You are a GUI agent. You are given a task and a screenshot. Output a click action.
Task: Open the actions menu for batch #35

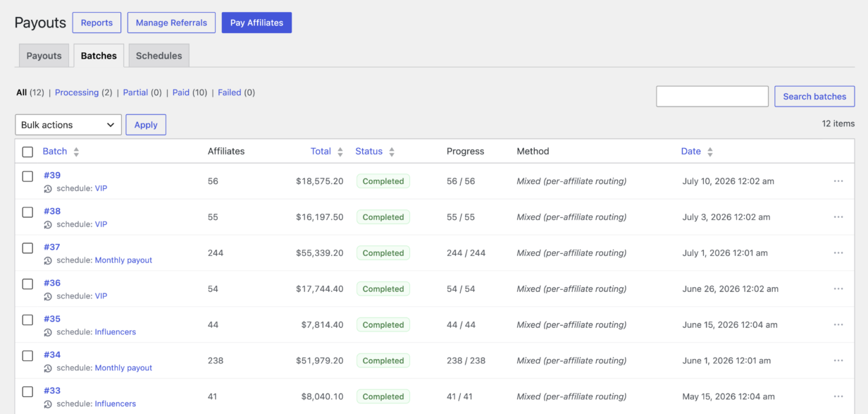[x=838, y=325]
